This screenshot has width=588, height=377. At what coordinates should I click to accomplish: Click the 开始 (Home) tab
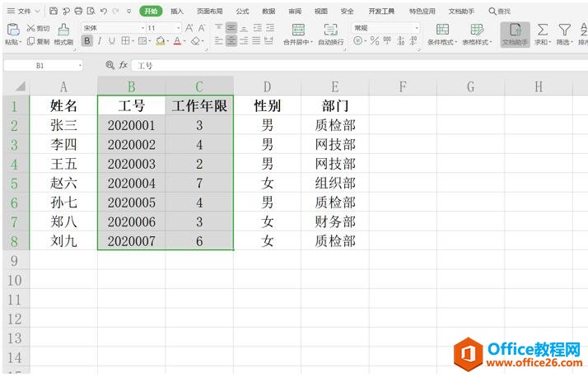point(152,12)
